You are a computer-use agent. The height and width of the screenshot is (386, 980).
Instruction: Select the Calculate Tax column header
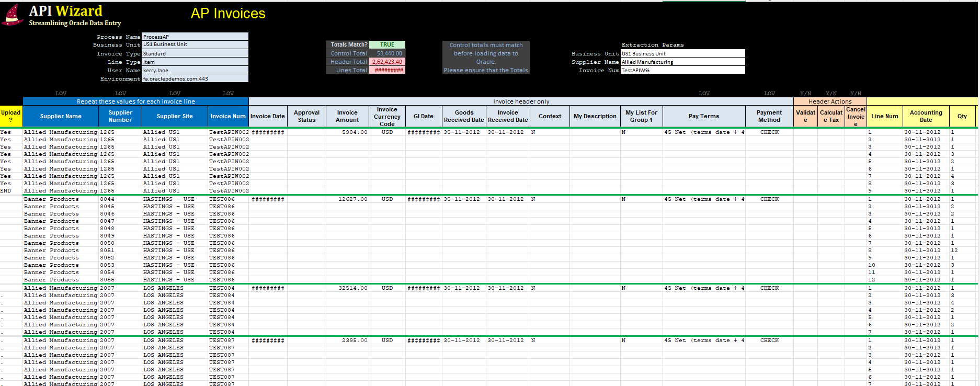tap(831, 116)
